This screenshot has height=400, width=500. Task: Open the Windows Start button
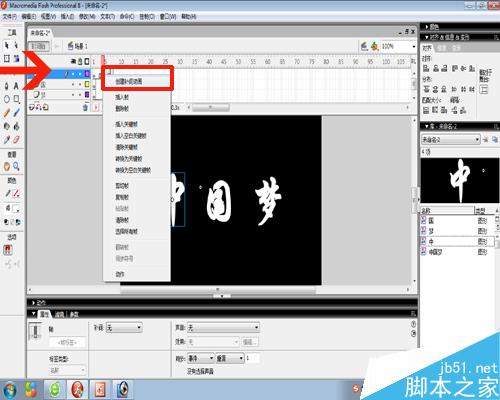pyautogui.click(x=10, y=389)
